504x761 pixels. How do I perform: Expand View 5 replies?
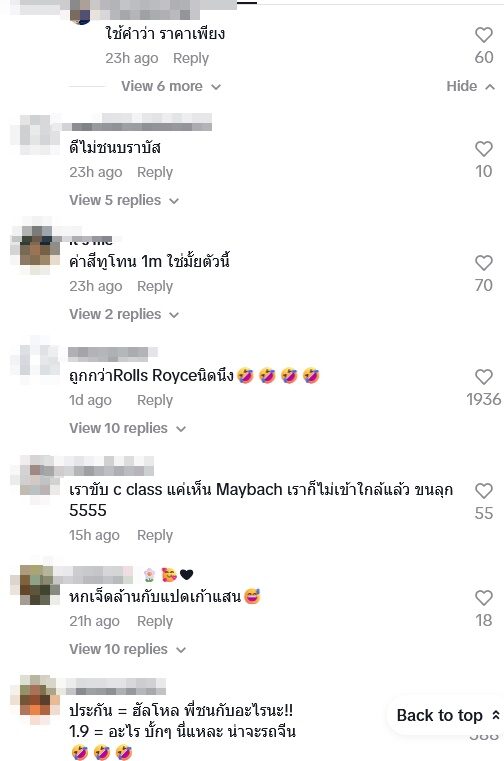point(124,200)
